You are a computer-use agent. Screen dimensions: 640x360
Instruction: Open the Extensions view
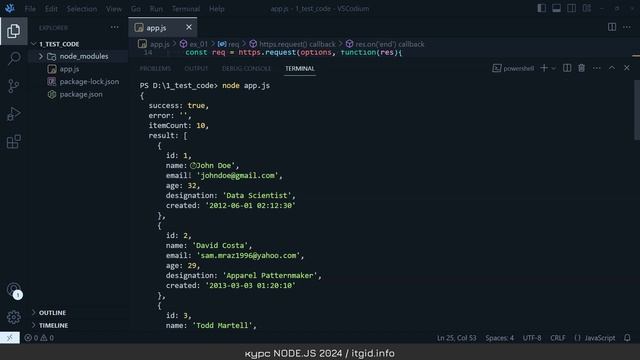click(13, 142)
